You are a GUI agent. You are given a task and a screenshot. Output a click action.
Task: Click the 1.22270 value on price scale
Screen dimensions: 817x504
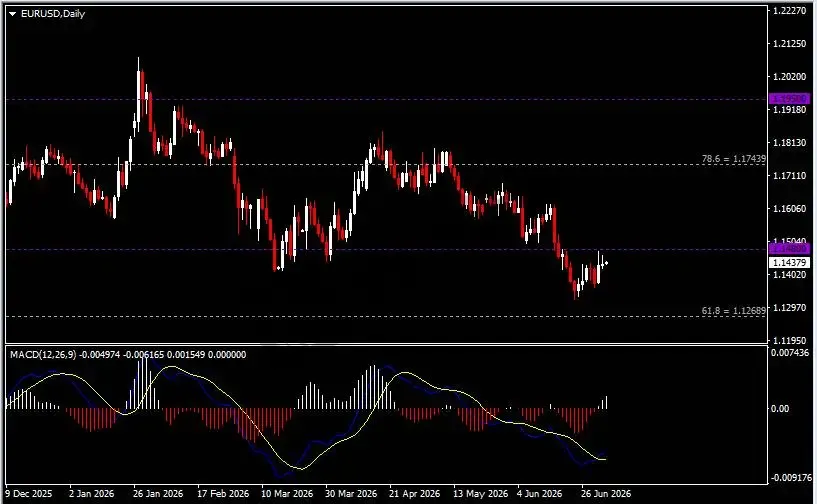[x=789, y=10]
